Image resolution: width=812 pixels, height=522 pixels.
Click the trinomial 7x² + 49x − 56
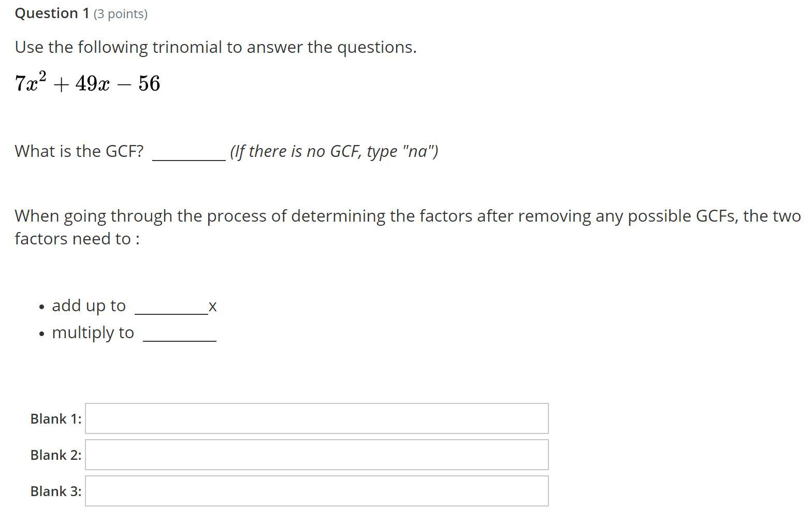[88, 83]
